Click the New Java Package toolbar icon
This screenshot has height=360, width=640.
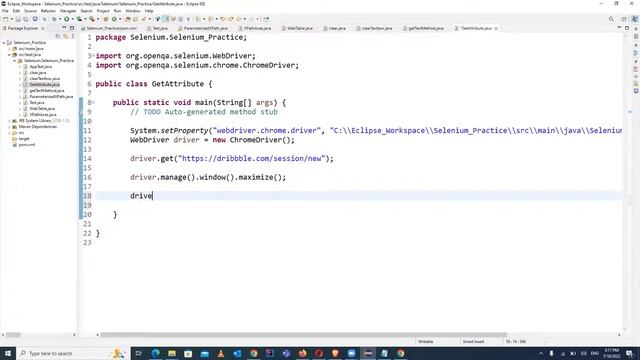pyautogui.click(x=105, y=19)
